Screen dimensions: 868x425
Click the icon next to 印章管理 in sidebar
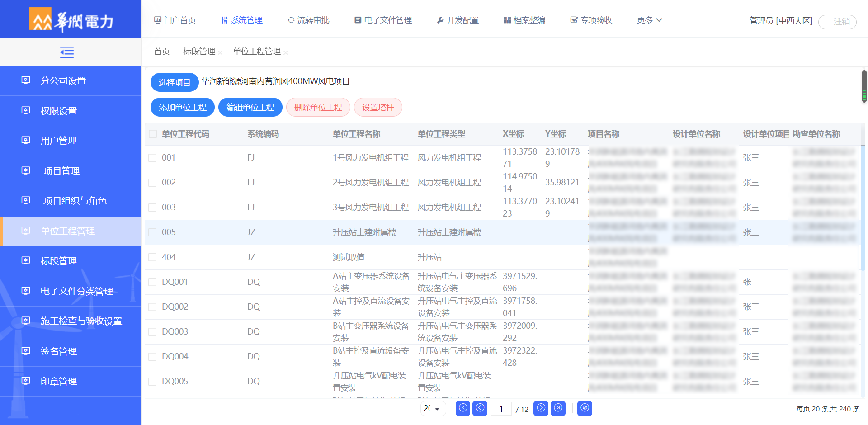click(x=26, y=381)
